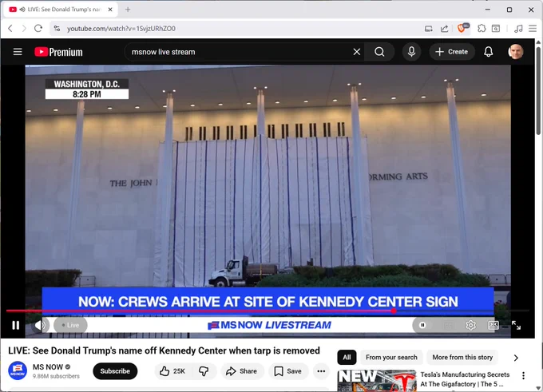This screenshot has height=392, width=543.
Task: Mute the video volume speaker
Action: pos(40,325)
